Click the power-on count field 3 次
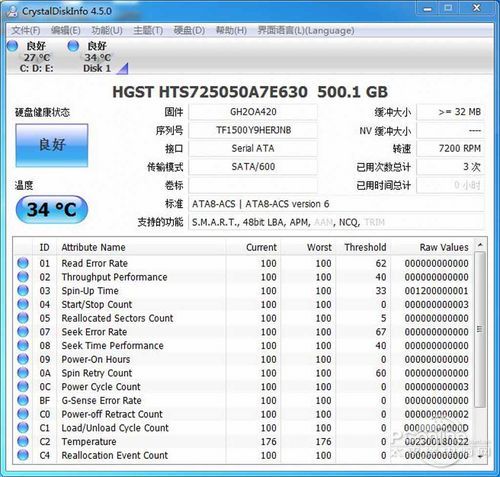 450,167
